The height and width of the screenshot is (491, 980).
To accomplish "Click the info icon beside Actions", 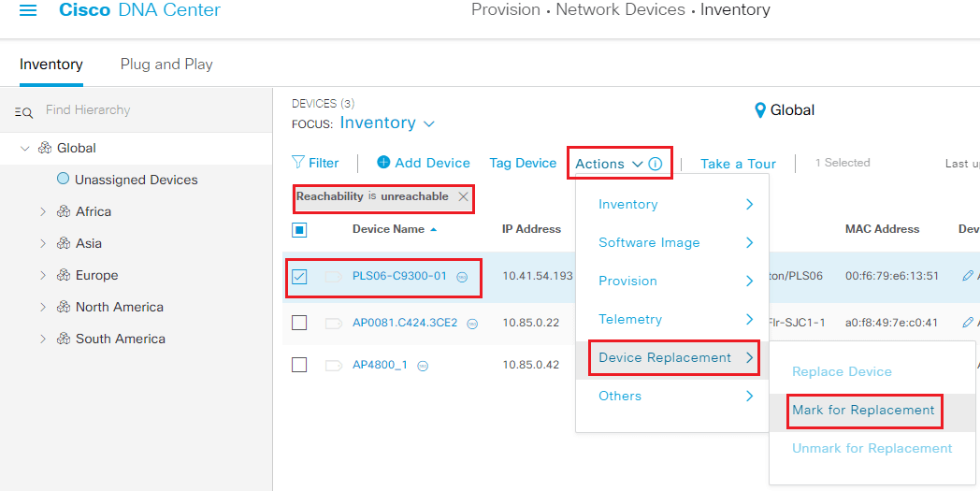I will 655,164.
